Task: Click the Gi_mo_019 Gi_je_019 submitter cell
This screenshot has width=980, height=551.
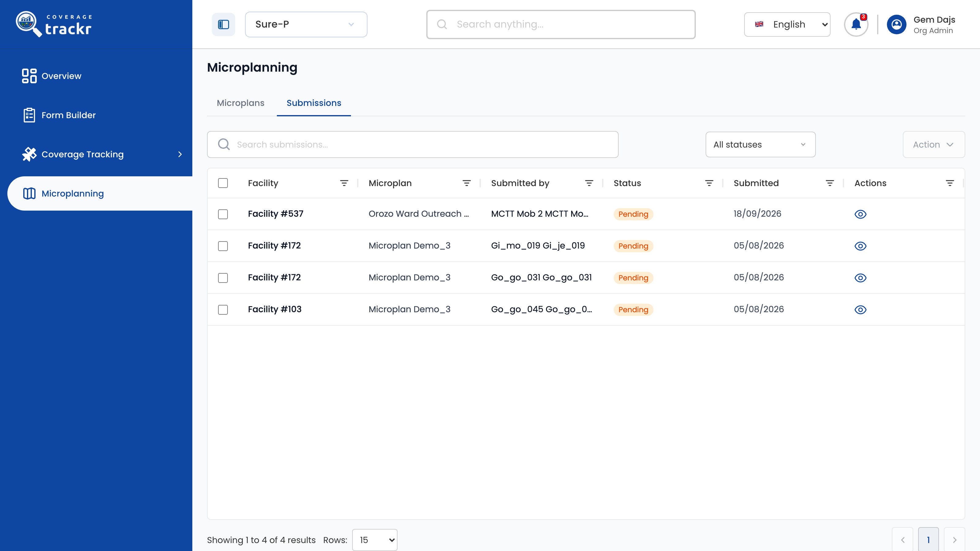Action: [x=538, y=246]
